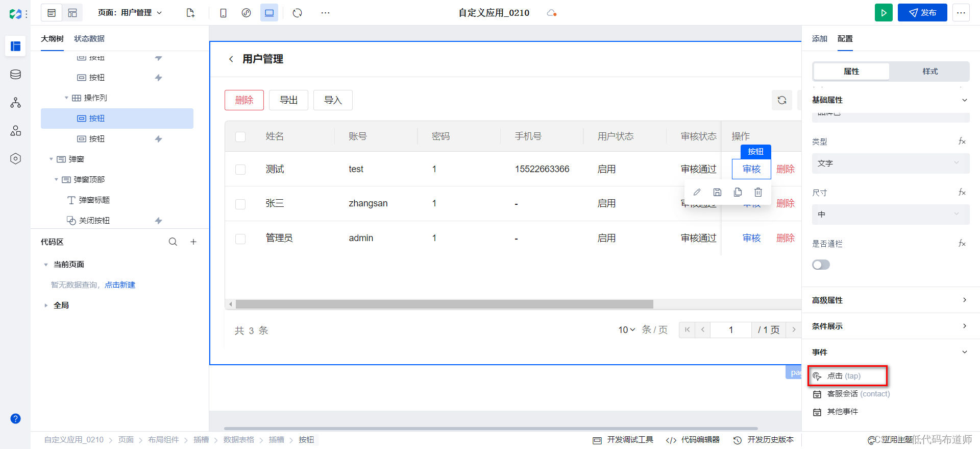Switch to the component layout view icon

[72, 13]
